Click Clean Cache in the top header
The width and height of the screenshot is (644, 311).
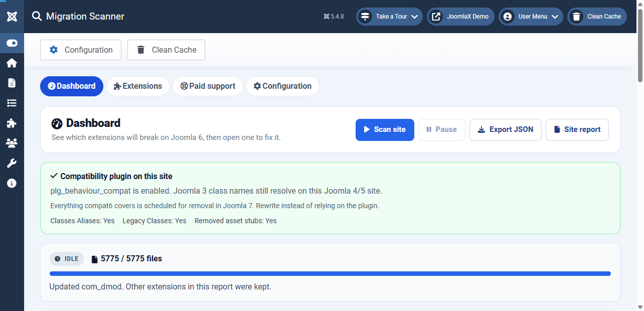(x=597, y=17)
